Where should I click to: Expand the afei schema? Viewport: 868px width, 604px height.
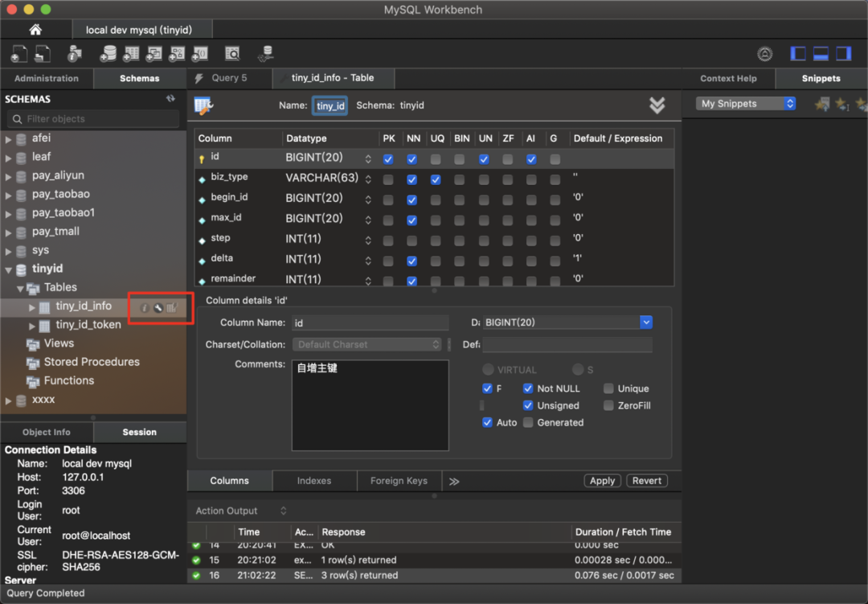(8, 139)
